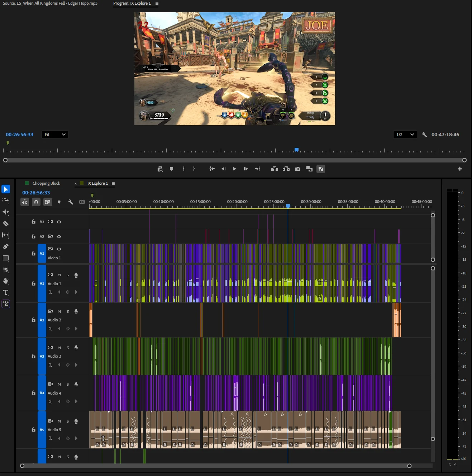Select the Pen tool
The image size is (472, 476).
(6, 246)
